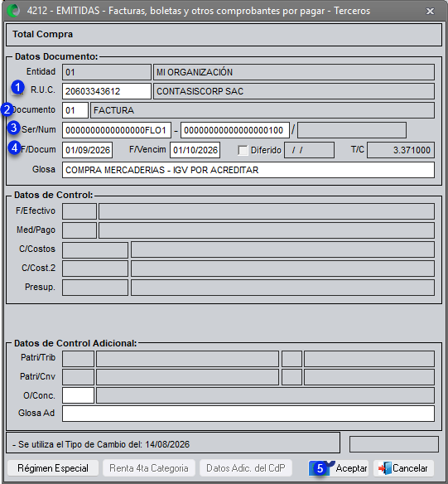Click the blue step 4 marker beside F/Docum
The image size is (448, 484).
tap(14, 148)
